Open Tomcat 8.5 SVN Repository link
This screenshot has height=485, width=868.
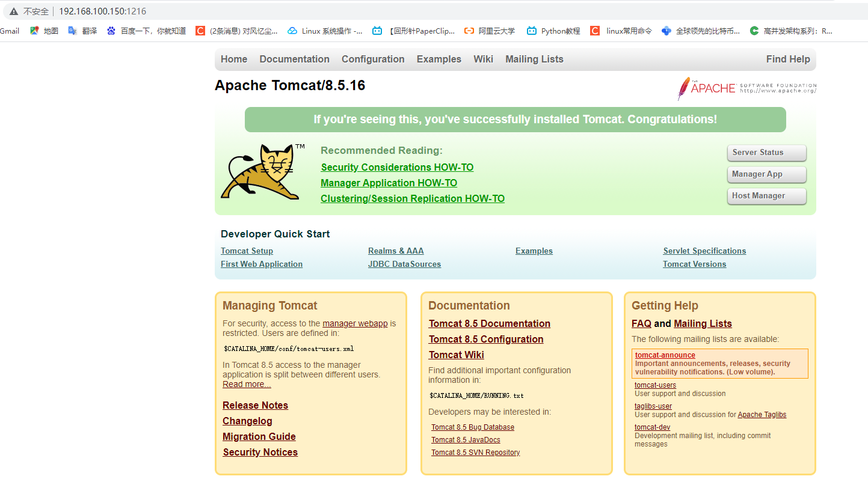(x=476, y=453)
